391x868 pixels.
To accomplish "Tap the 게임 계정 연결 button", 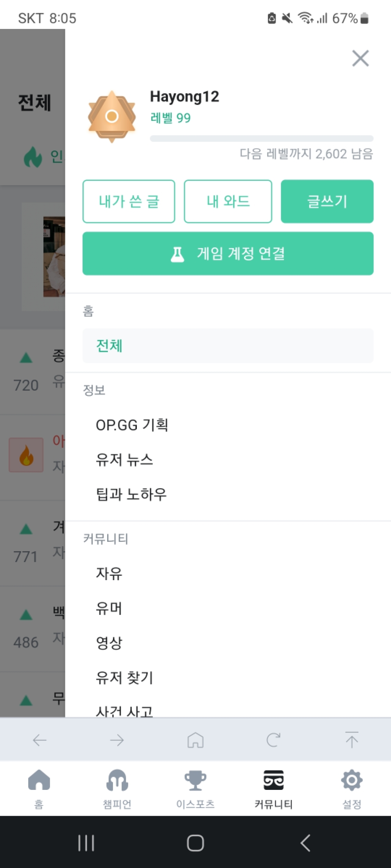I will coord(228,254).
